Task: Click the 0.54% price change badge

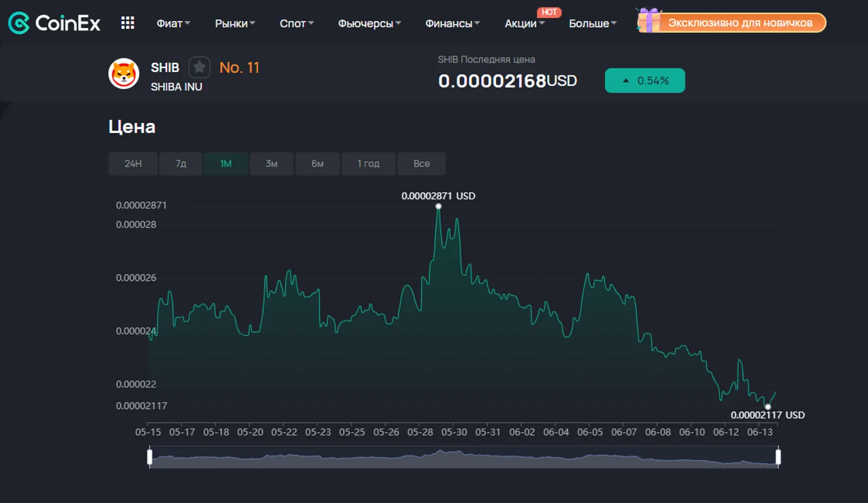Action: click(x=645, y=81)
